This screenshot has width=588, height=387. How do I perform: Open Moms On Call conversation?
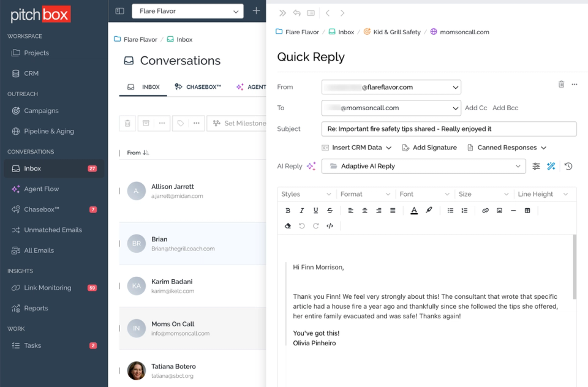point(193,328)
